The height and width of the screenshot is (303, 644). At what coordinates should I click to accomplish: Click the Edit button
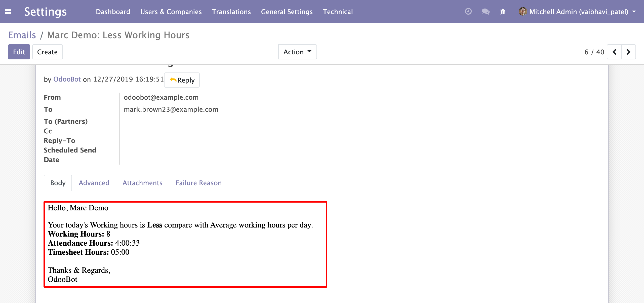(19, 52)
